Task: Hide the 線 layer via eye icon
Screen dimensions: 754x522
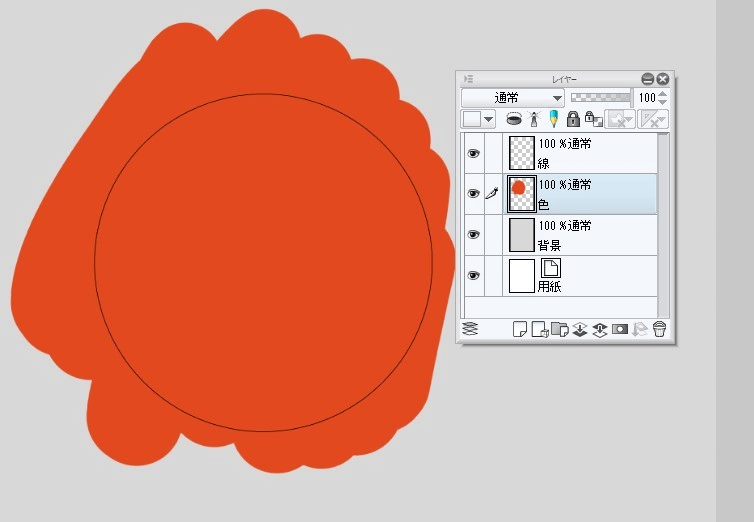Action: click(474, 153)
